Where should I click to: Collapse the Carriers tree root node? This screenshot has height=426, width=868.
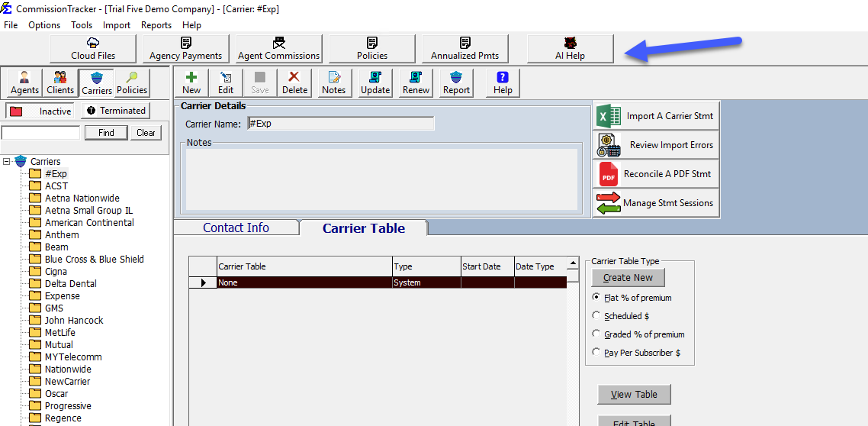[x=7, y=162]
